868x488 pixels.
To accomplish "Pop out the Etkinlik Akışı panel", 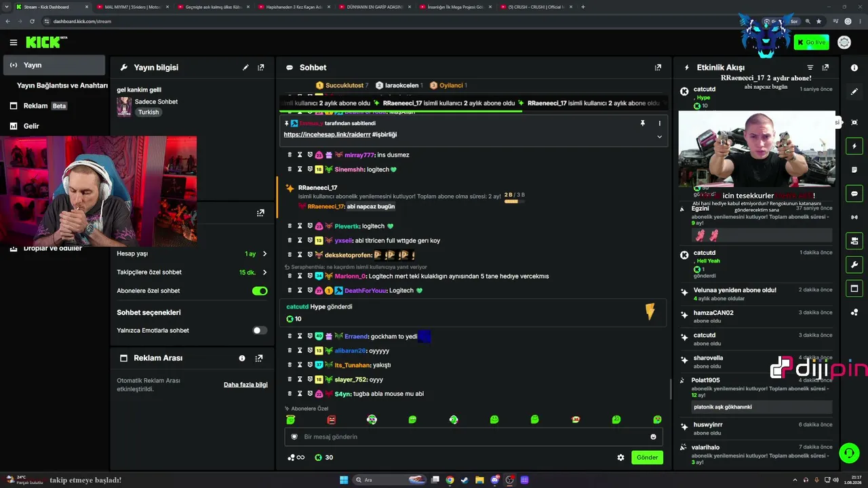I will point(825,68).
